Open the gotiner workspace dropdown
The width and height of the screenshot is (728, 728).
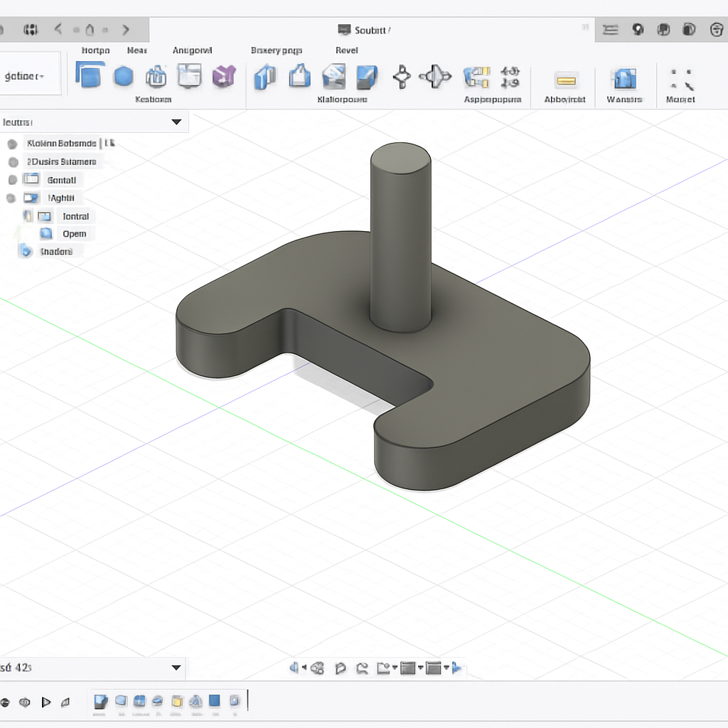26,76
